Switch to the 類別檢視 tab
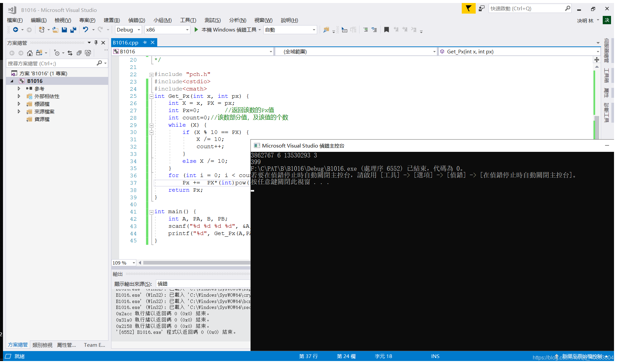 click(42, 345)
